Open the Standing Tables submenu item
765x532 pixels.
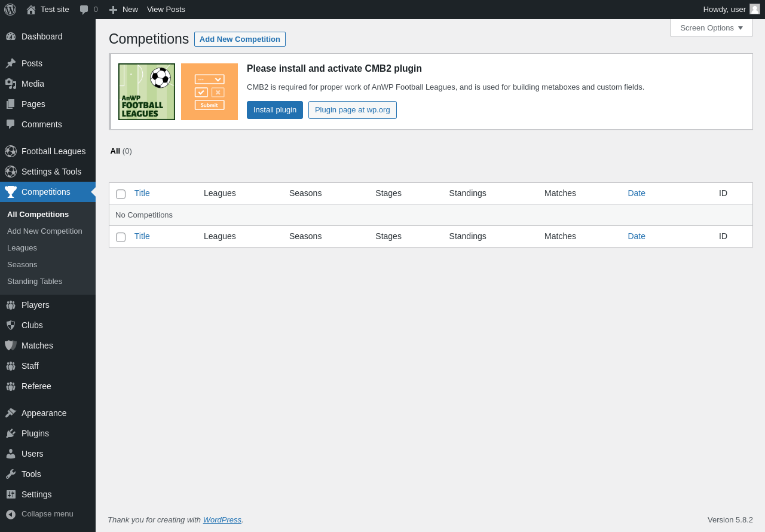point(35,282)
